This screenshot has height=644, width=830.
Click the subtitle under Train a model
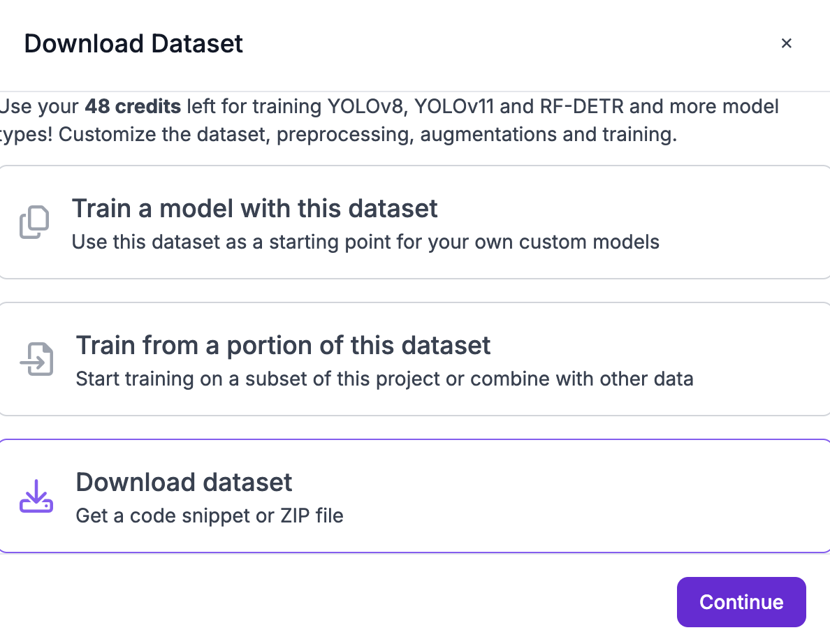point(365,242)
